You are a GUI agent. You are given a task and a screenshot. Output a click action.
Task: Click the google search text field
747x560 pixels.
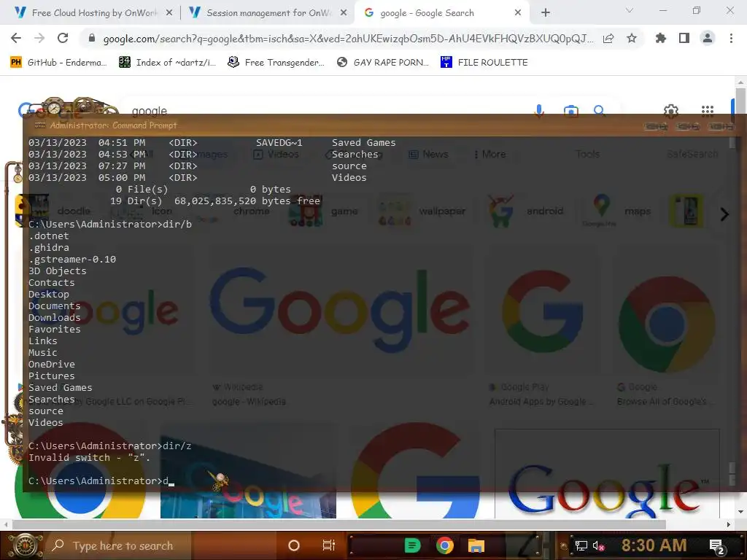pos(324,111)
